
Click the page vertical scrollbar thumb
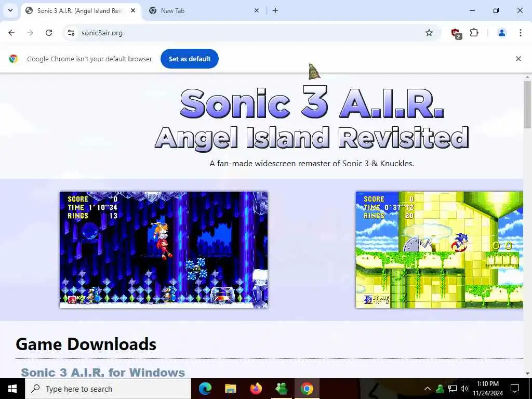click(x=527, y=104)
